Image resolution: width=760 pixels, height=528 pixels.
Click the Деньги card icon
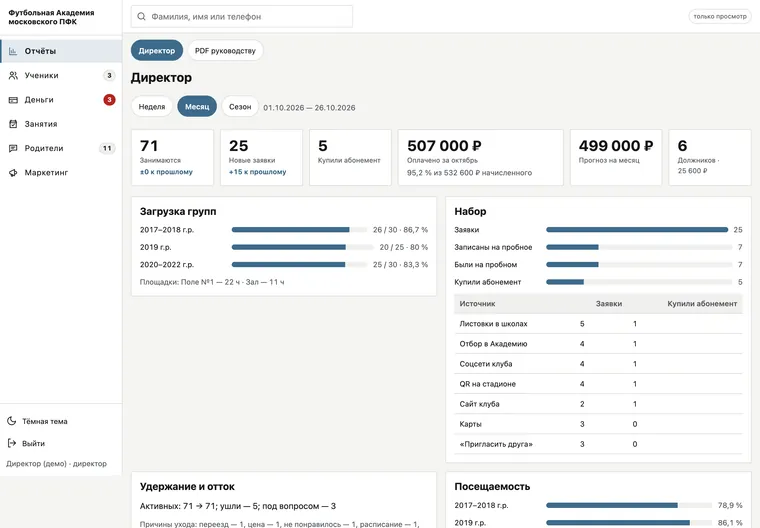click(13, 100)
